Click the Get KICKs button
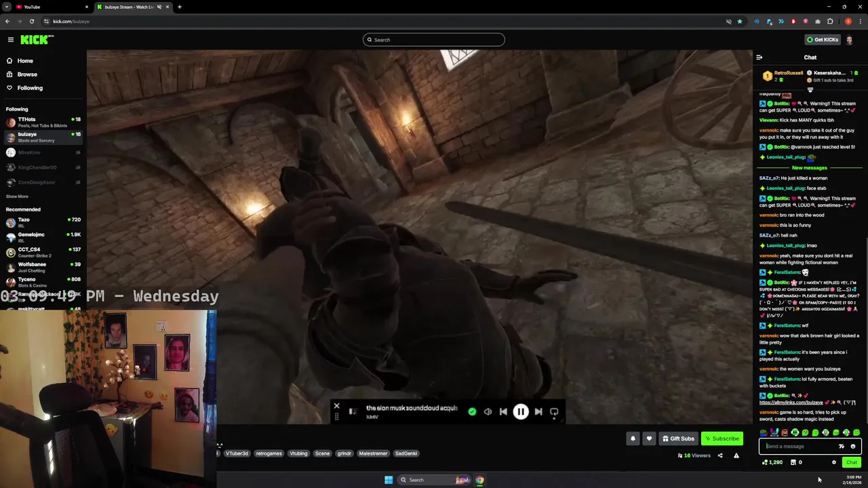868x488 pixels. (x=822, y=40)
